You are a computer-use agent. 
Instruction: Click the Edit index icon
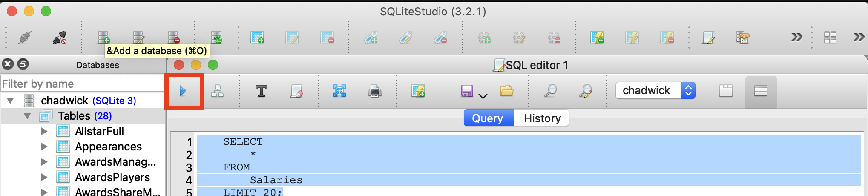click(x=405, y=37)
